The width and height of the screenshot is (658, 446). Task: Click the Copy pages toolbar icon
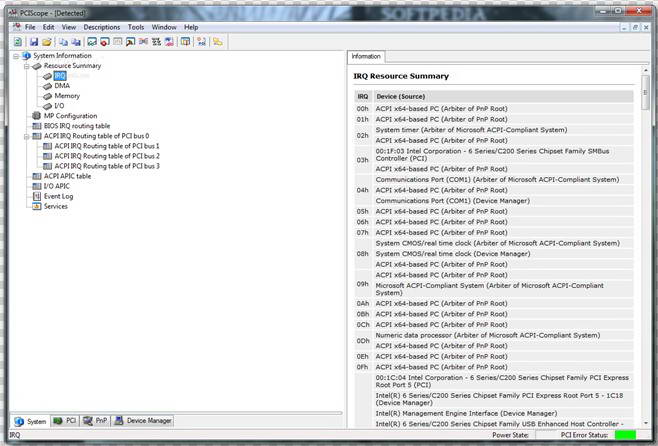63,42
